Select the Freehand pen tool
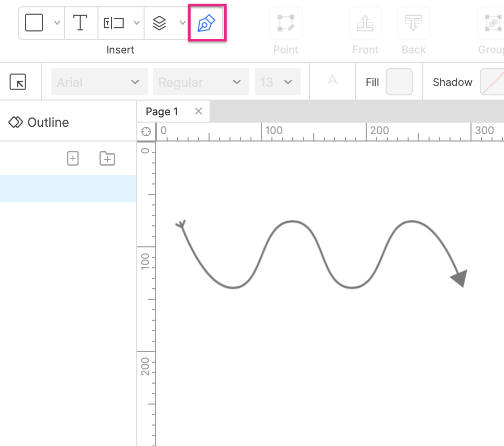 [206, 23]
